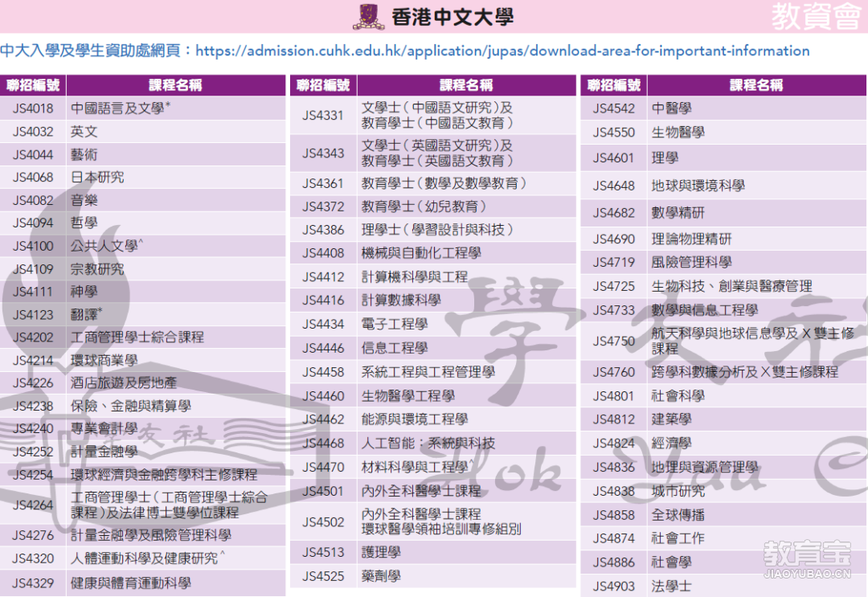Select 機械與自動化工程學
The width and height of the screenshot is (868, 597).
point(421,253)
